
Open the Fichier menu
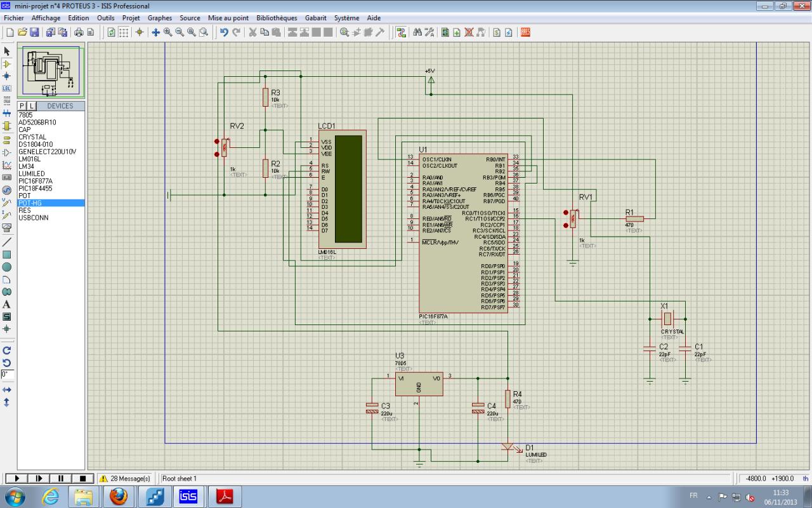(x=14, y=18)
